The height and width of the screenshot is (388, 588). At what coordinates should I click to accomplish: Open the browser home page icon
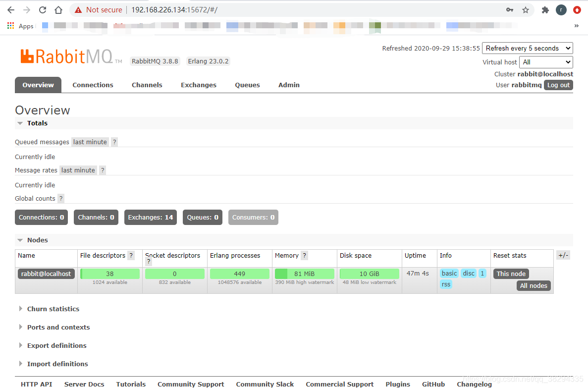click(58, 10)
